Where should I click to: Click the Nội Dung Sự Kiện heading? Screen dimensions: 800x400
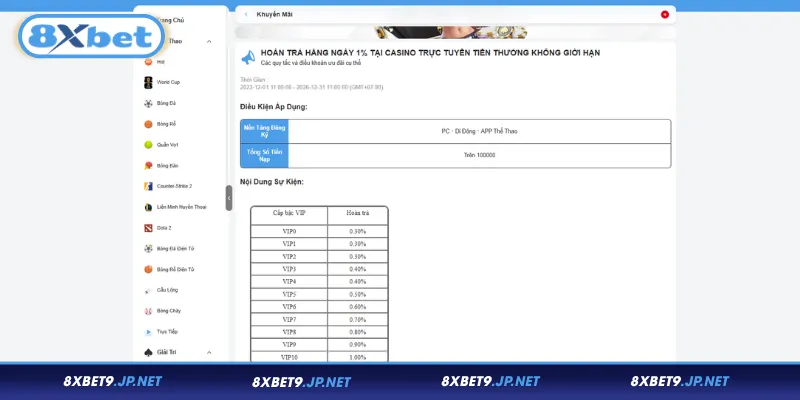click(x=272, y=182)
